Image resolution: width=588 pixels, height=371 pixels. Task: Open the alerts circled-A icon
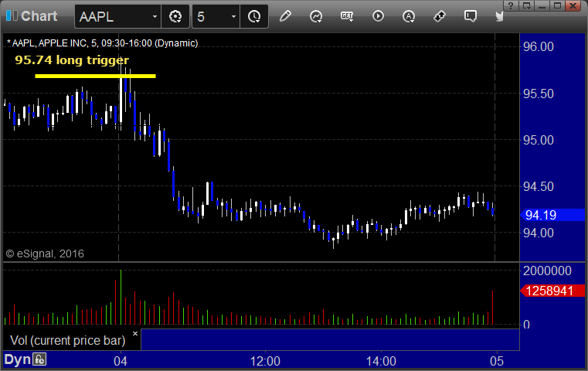(409, 16)
